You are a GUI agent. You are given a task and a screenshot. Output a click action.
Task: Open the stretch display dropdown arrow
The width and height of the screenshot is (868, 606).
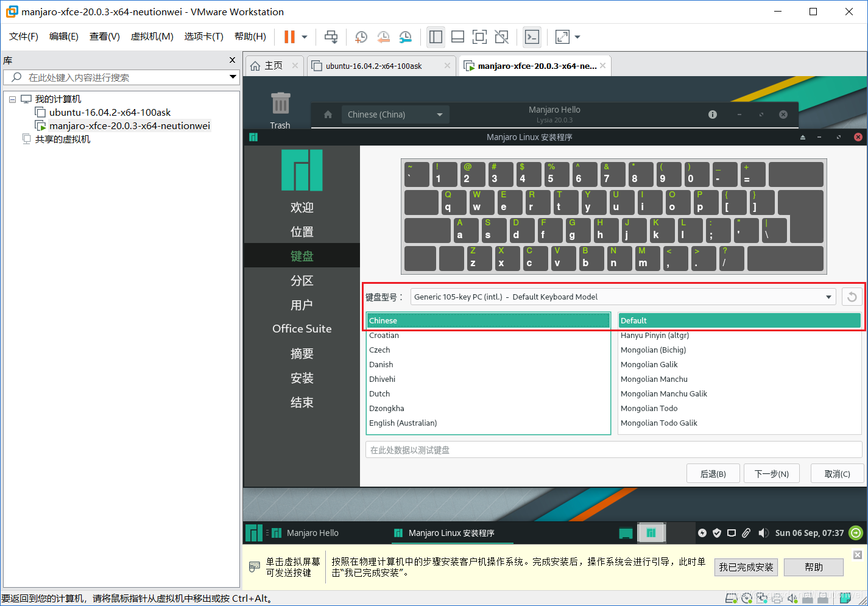577,37
